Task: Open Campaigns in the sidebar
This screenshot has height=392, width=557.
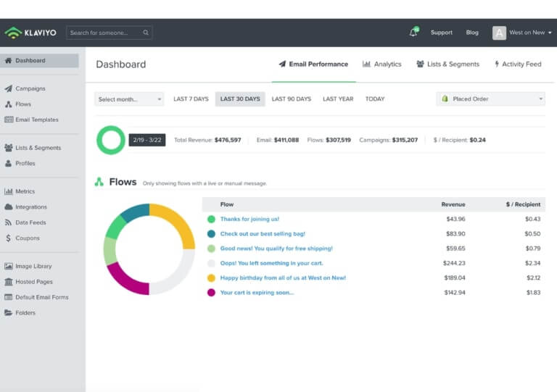Action: pos(30,88)
